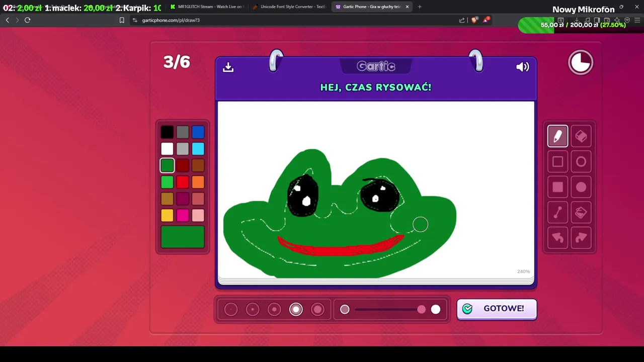Choose the dark blue color swatch

click(x=198, y=132)
